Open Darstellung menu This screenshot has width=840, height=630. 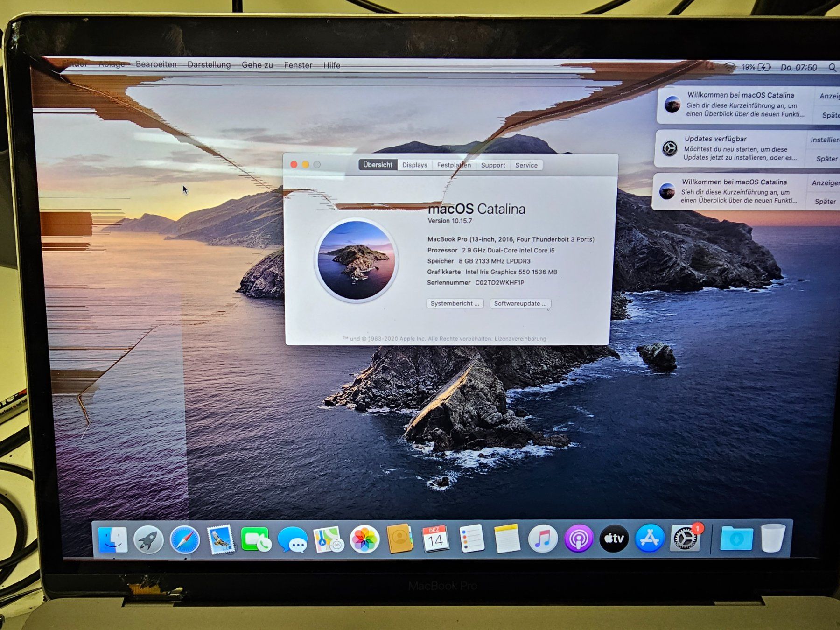pos(209,65)
